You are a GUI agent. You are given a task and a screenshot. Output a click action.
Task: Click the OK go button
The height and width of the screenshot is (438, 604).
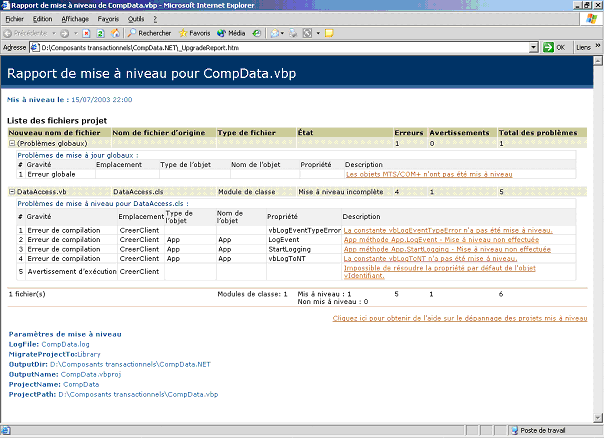click(563, 47)
